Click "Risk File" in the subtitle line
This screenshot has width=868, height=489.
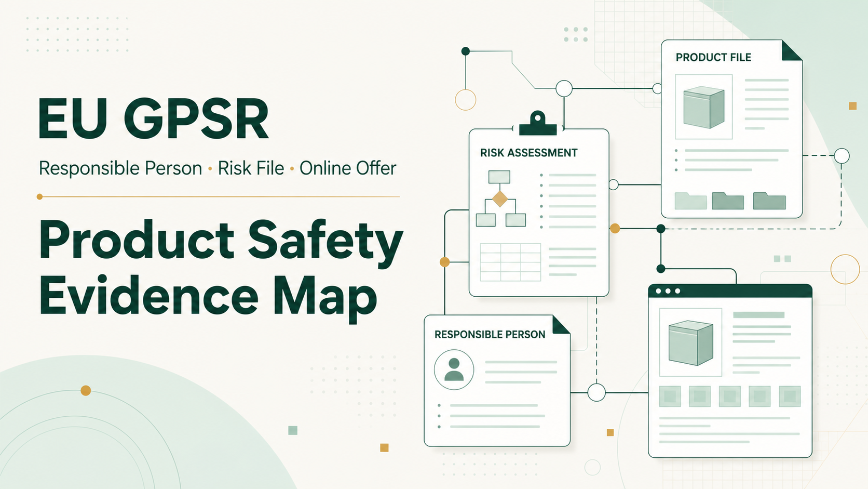251,168
